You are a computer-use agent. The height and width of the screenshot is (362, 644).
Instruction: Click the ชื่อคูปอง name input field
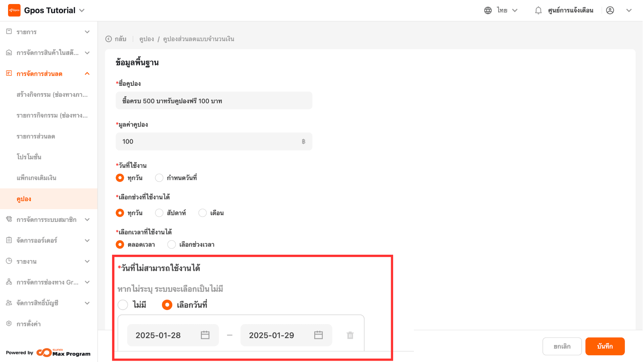click(214, 101)
